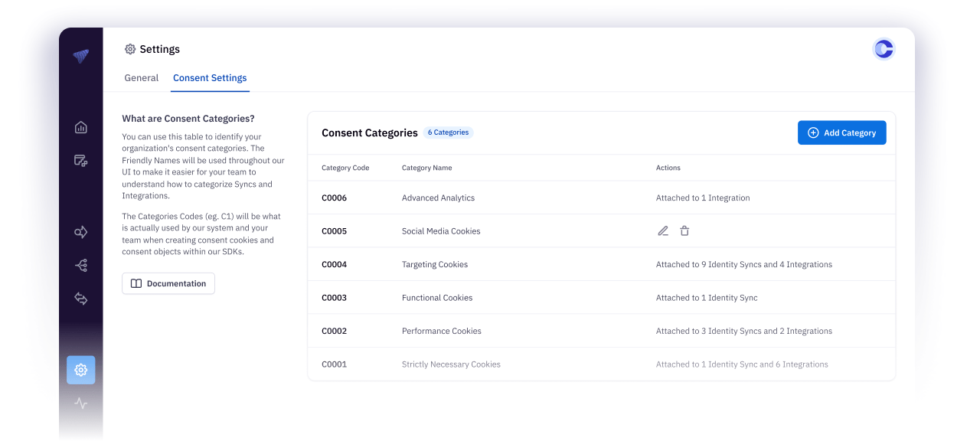Click the Add Category button

point(842,132)
